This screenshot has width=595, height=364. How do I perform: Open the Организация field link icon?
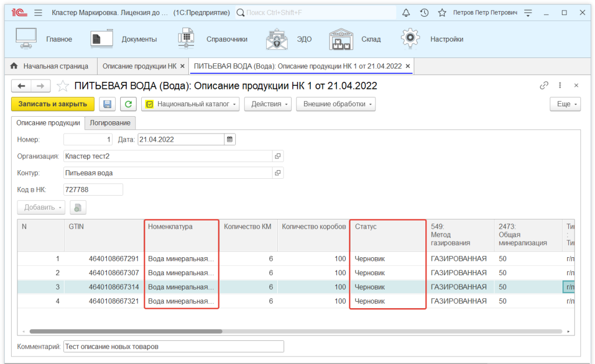[278, 156]
